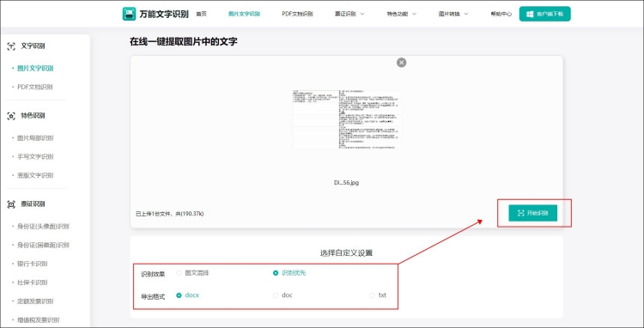This screenshot has height=328, width=644.
Task: Expand the 票证识别 top menu dropdown
Action: [362, 14]
